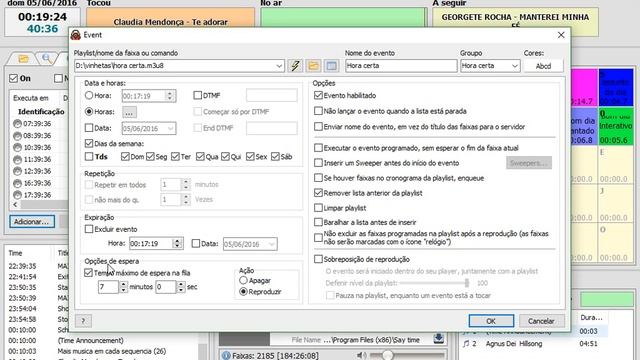Expand the Grupo Hora certa dropdown
The width and height of the screenshot is (640, 360).
click(x=515, y=66)
